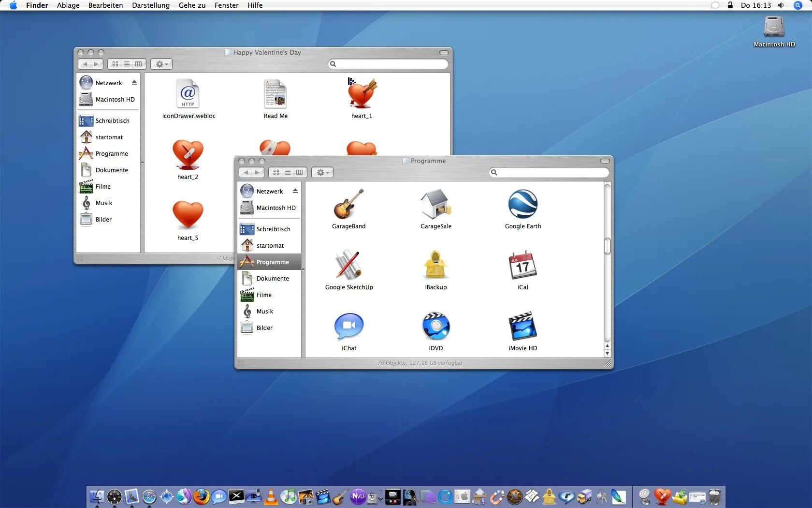This screenshot has width=812, height=508.
Task: Open iPhoto from the Dock
Action: (306, 497)
